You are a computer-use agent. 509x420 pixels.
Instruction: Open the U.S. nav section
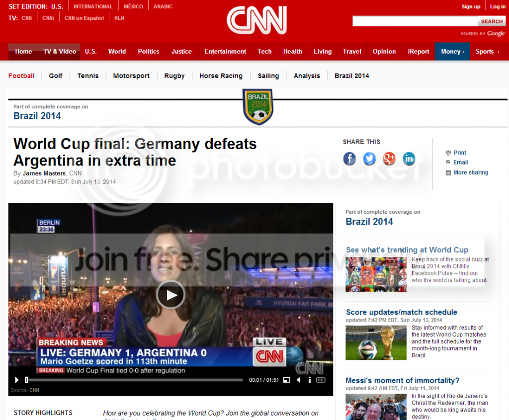(91, 51)
